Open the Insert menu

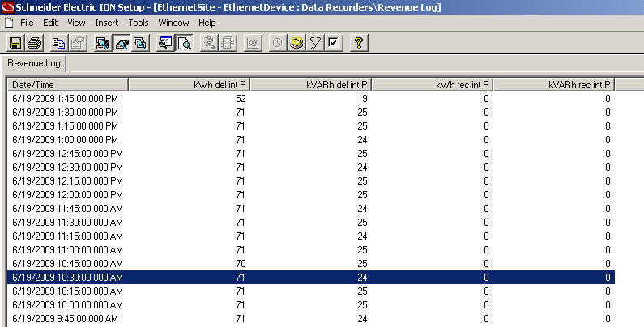tap(106, 23)
